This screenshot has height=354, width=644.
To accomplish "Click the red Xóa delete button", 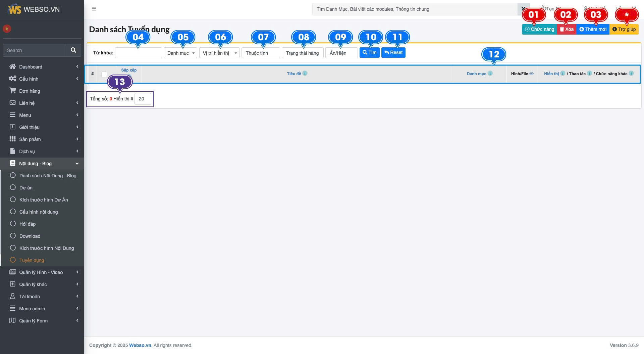I will click(567, 30).
